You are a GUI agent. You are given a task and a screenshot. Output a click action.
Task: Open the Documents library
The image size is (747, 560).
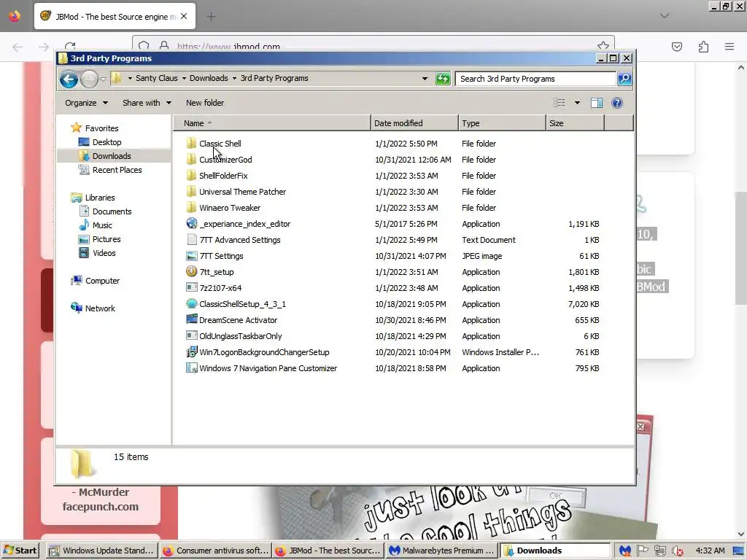(x=112, y=211)
